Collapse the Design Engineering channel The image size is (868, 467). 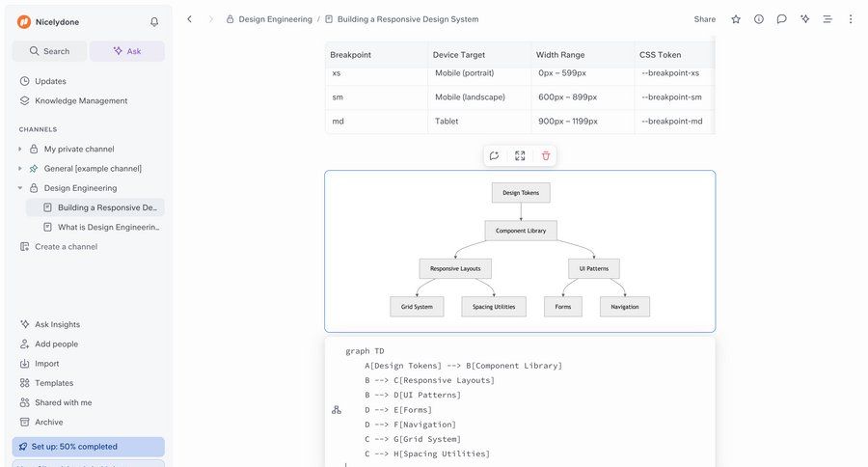coord(20,188)
